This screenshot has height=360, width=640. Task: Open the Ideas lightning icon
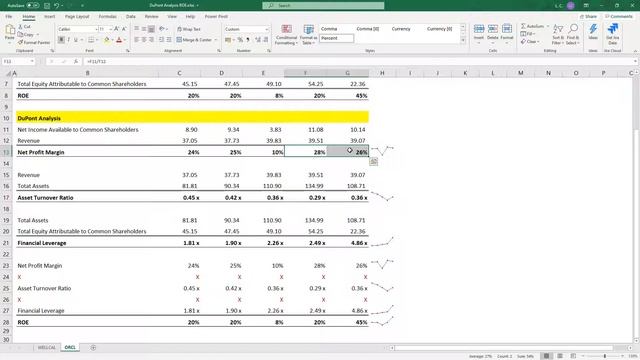click(593, 29)
